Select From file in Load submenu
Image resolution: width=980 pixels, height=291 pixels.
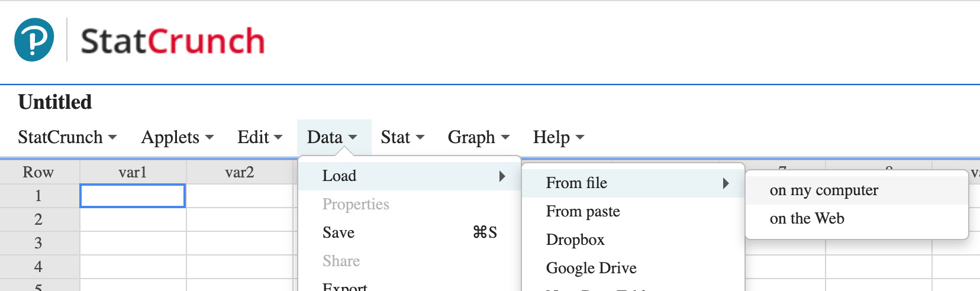(633, 183)
